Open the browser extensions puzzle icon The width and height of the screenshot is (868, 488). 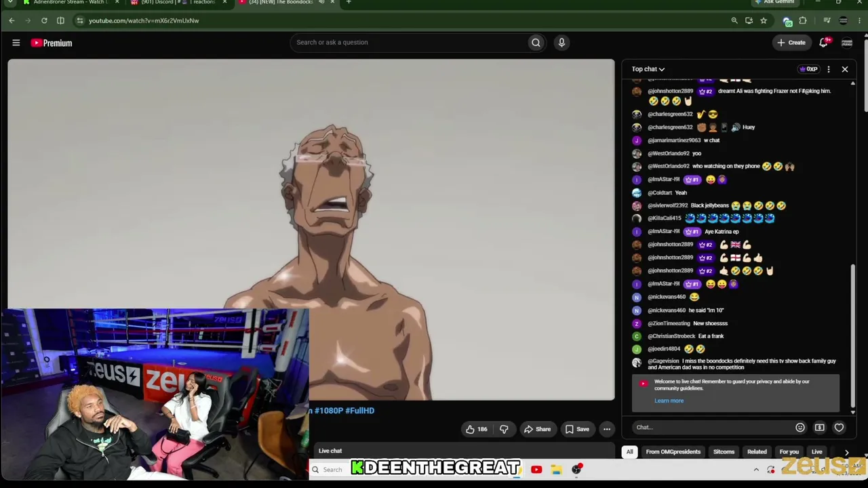[x=803, y=20]
